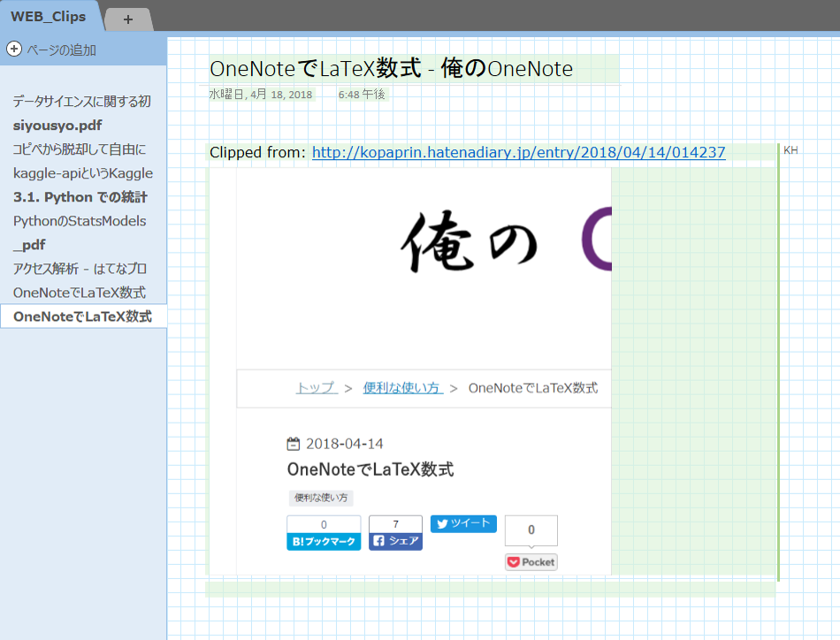Click the トップ breadcrumb link
Screen dimensions: 840x640
[317, 388]
